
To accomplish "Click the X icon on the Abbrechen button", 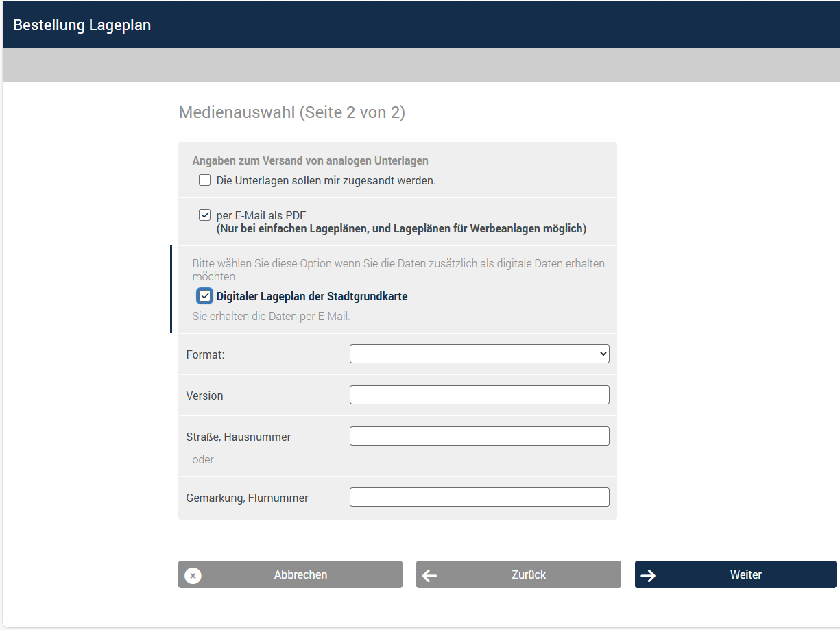I will click(193, 575).
